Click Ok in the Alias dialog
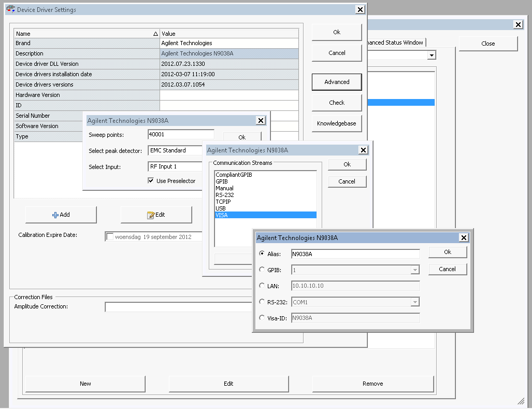This screenshot has height=409, width=532. point(448,252)
